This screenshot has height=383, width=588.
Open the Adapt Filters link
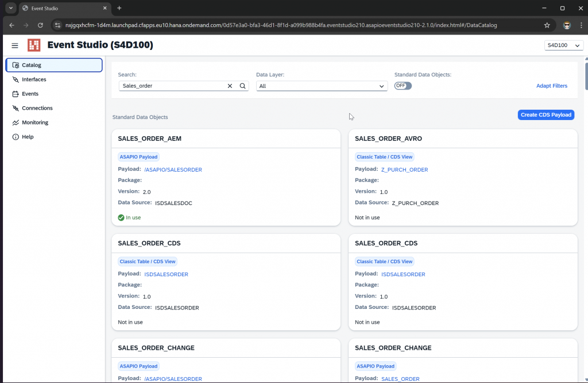click(x=551, y=86)
